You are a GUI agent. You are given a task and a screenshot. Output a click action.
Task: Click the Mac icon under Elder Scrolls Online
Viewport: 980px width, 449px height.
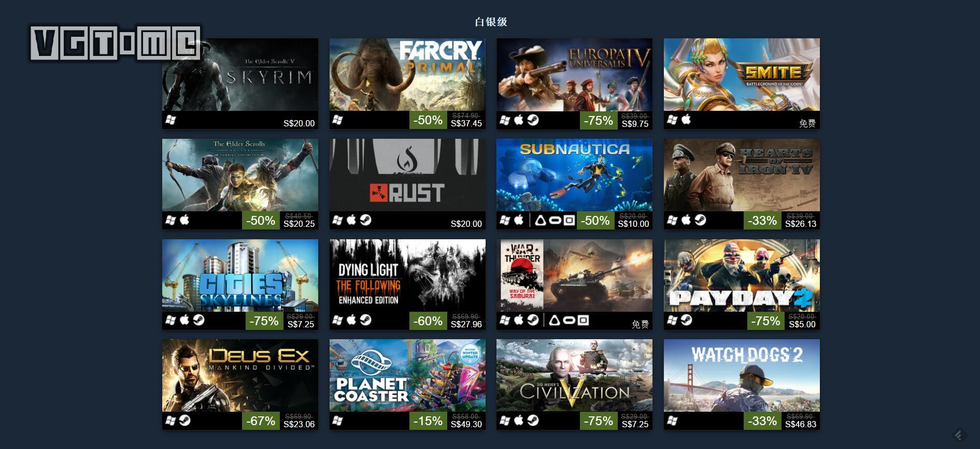tap(184, 220)
